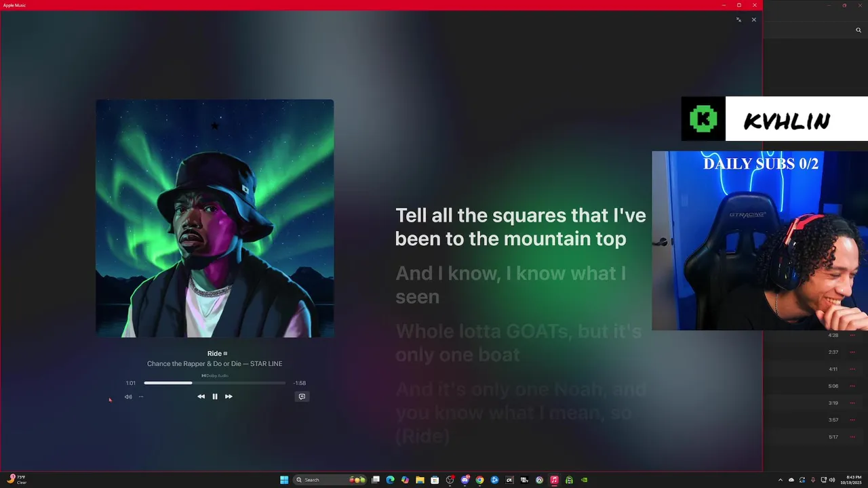The image size is (868, 488).
Task: Open Google Chrome from the taskbar
Action: (x=479, y=480)
